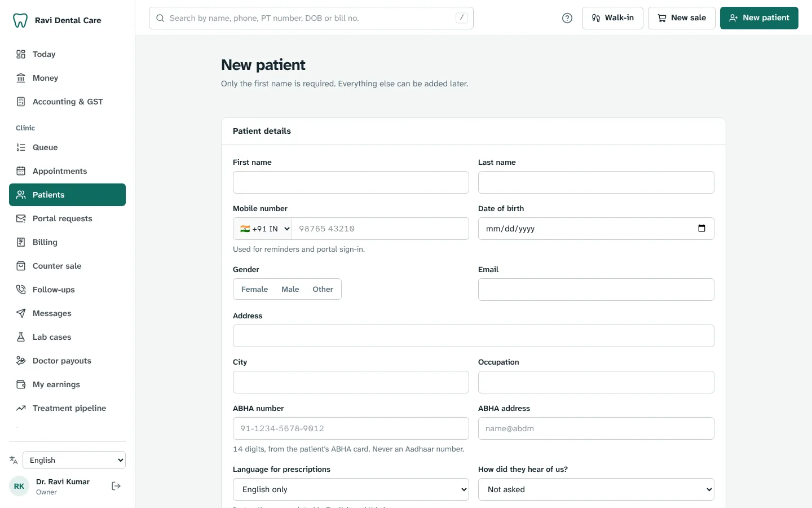812x508 pixels.
Task: Open Lab cases page
Action: point(67,337)
